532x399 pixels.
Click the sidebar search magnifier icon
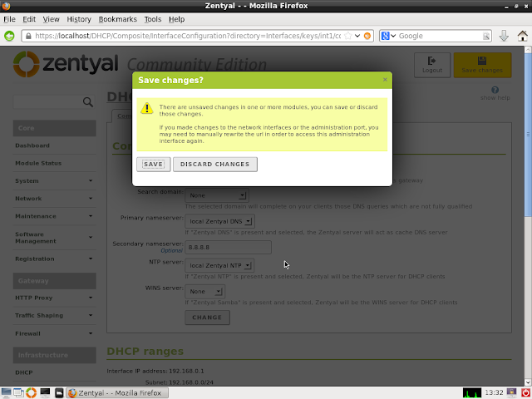(88, 101)
